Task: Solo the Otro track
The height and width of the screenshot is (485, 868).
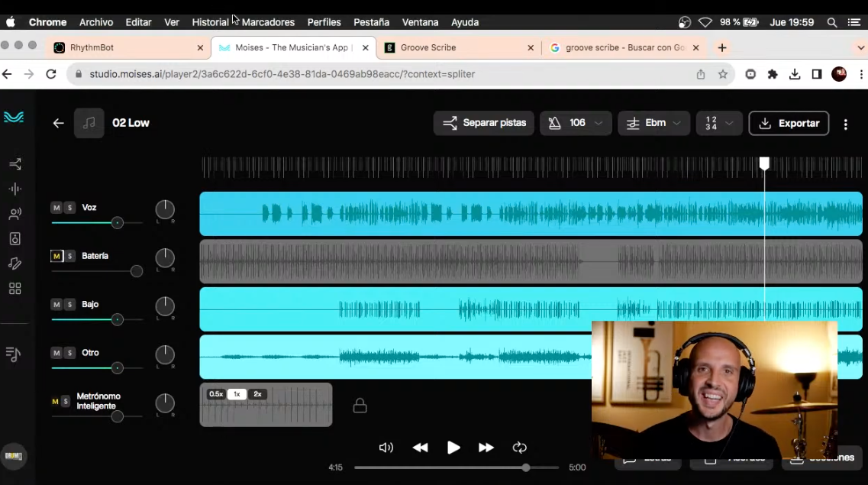Action: tap(69, 353)
